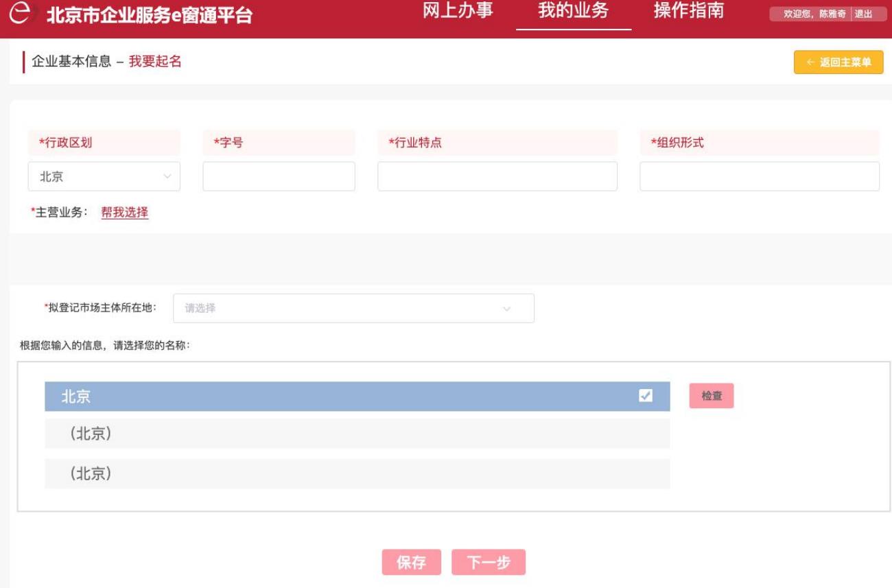Open the 网上办事 menu tab
This screenshot has height=588, width=892.
458,12
